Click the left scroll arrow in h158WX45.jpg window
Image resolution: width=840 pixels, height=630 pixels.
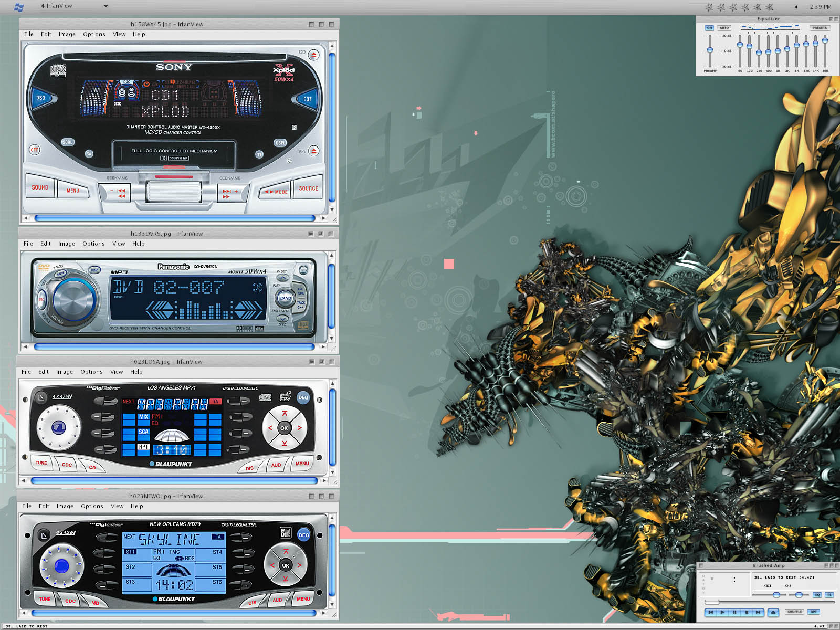point(26,217)
